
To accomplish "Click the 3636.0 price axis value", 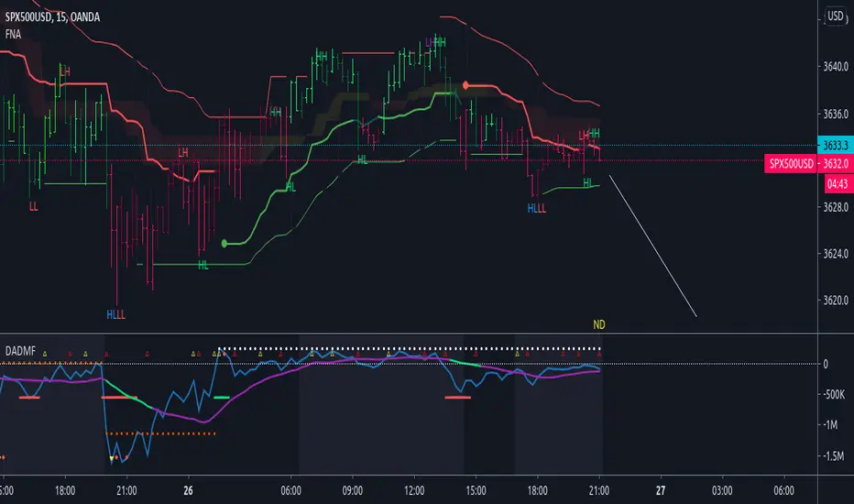I will [836, 114].
